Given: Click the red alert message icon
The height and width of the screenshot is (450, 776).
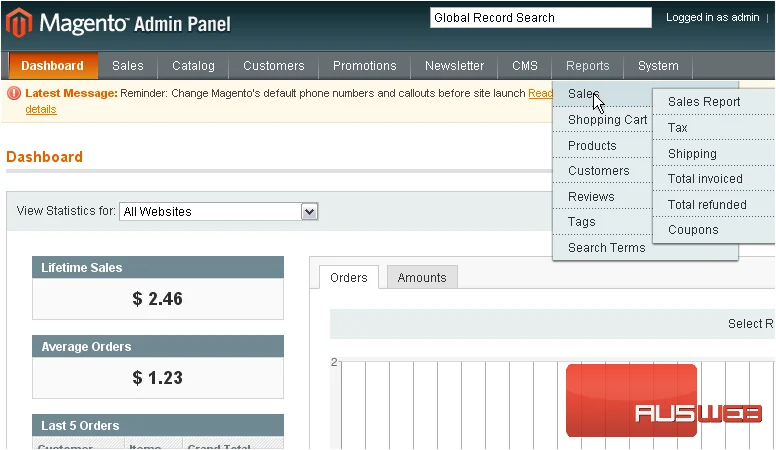Looking at the screenshot, I should coord(14,93).
